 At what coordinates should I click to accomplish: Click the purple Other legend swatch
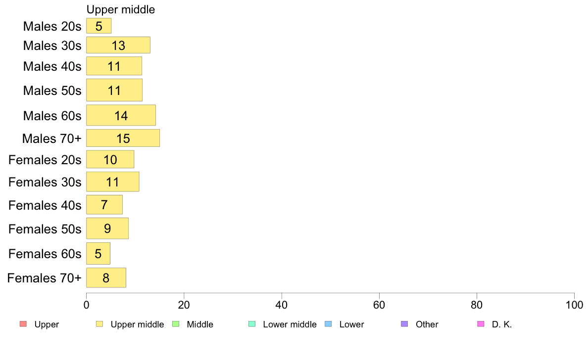(x=404, y=324)
